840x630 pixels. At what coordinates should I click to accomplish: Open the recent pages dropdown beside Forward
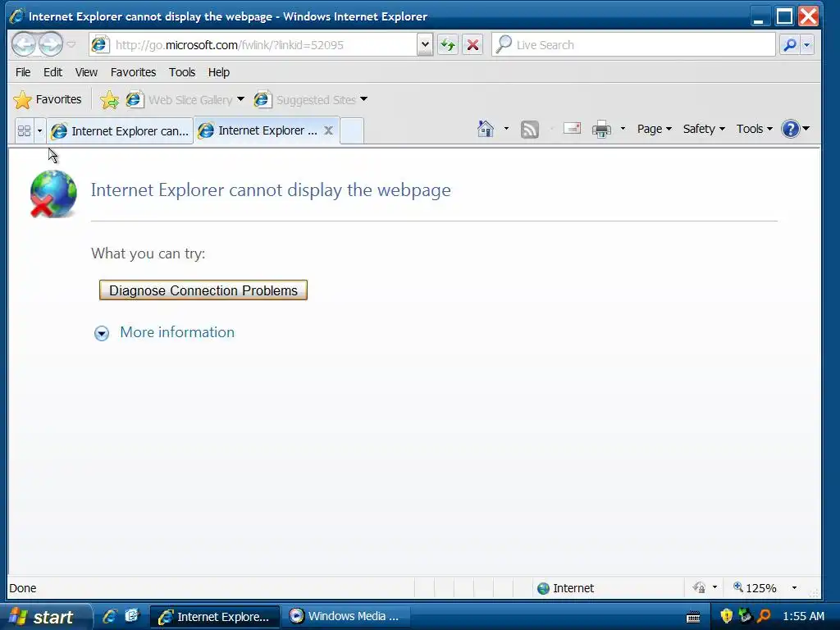(71, 44)
